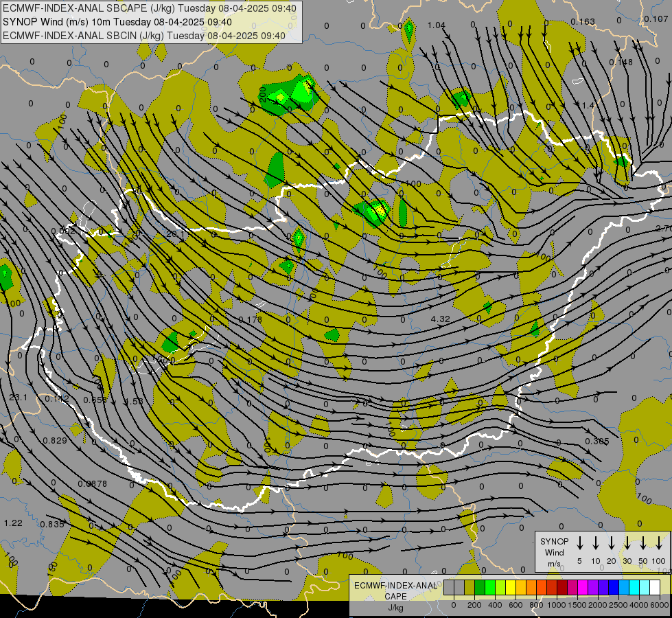
Task: Pick the bright magenta CAPE legend swatch
Action: 583,588
